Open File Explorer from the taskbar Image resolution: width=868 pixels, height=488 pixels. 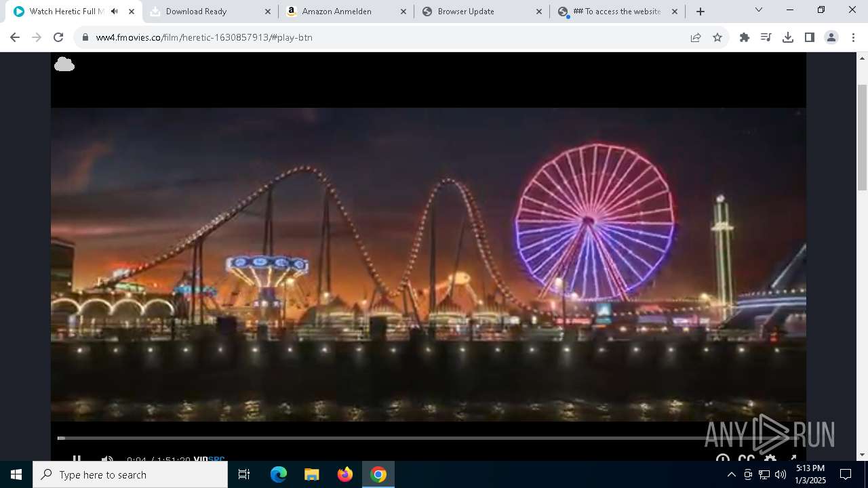[312, 474]
